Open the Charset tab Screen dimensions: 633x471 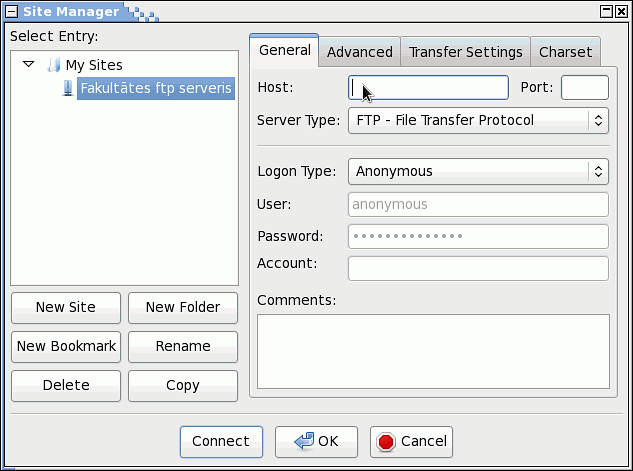point(565,52)
